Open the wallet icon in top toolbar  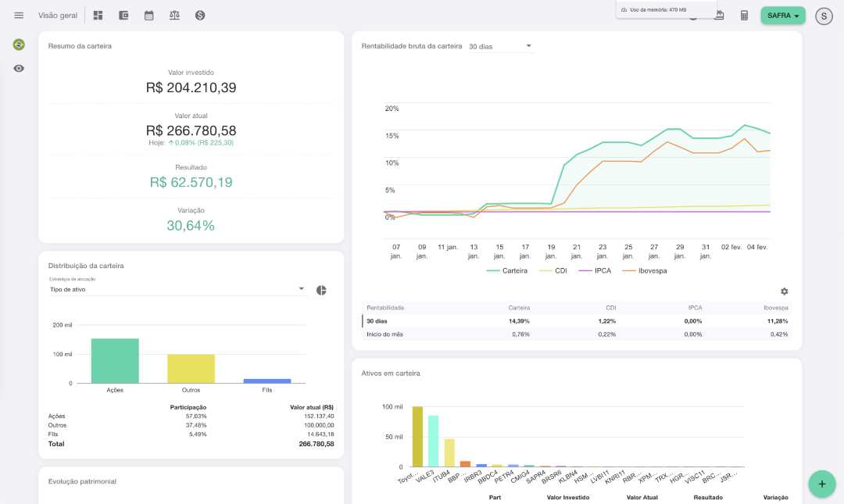point(123,16)
